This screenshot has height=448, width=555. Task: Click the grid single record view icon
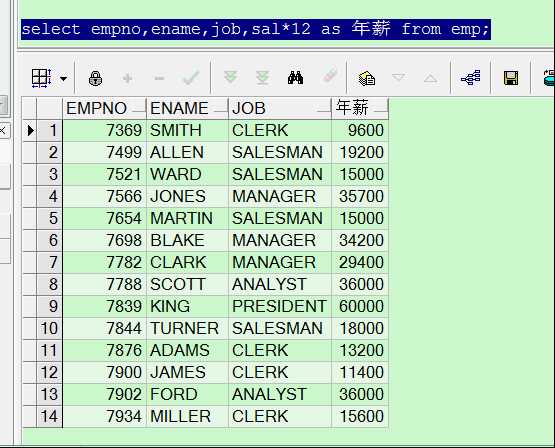click(x=41, y=78)
